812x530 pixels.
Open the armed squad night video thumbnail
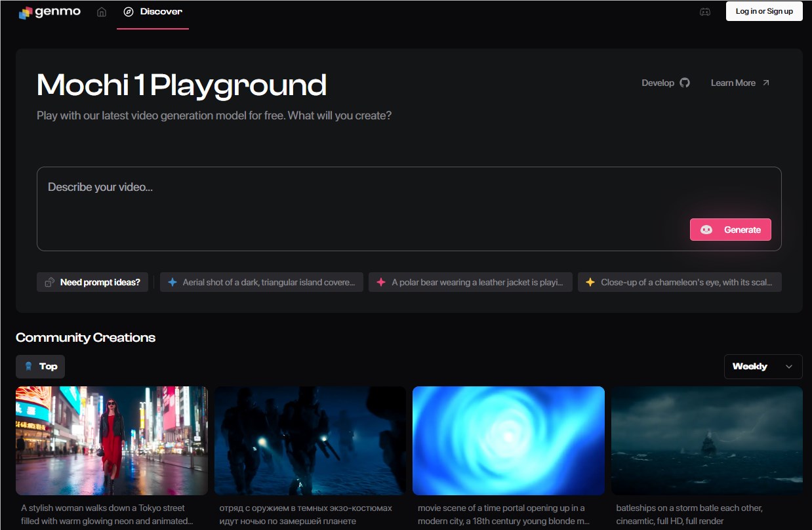click(x=310, y=440)
